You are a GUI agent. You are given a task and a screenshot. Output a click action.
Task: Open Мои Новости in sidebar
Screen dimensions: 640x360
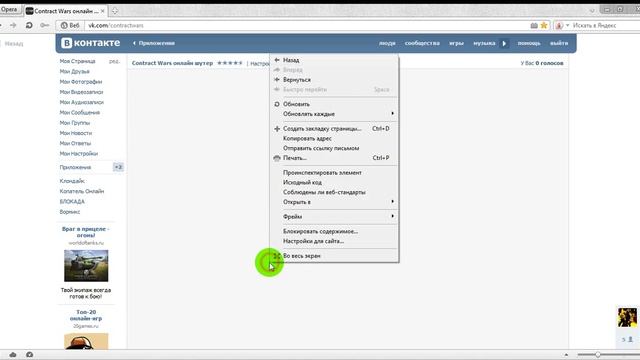point(76,133)
